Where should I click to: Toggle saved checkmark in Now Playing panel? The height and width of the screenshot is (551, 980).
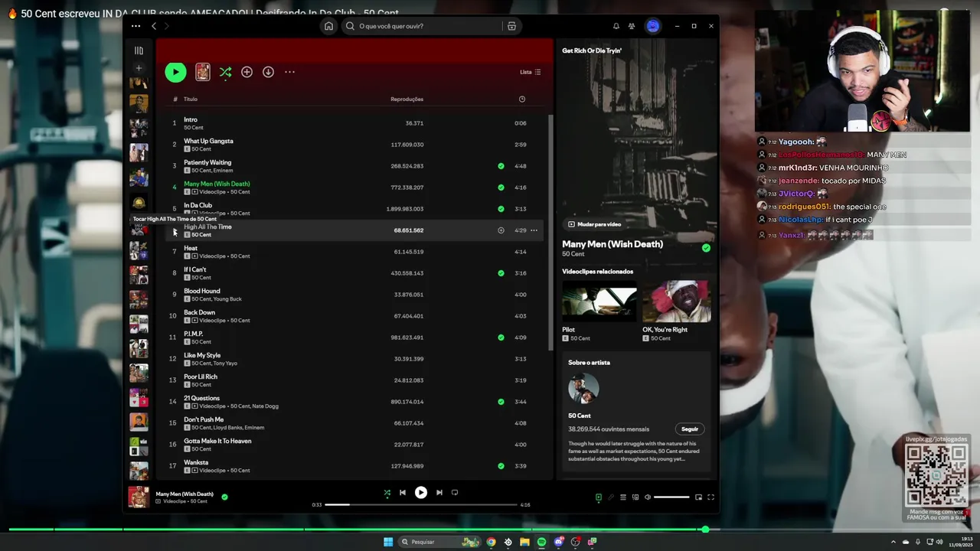(706, 248)
